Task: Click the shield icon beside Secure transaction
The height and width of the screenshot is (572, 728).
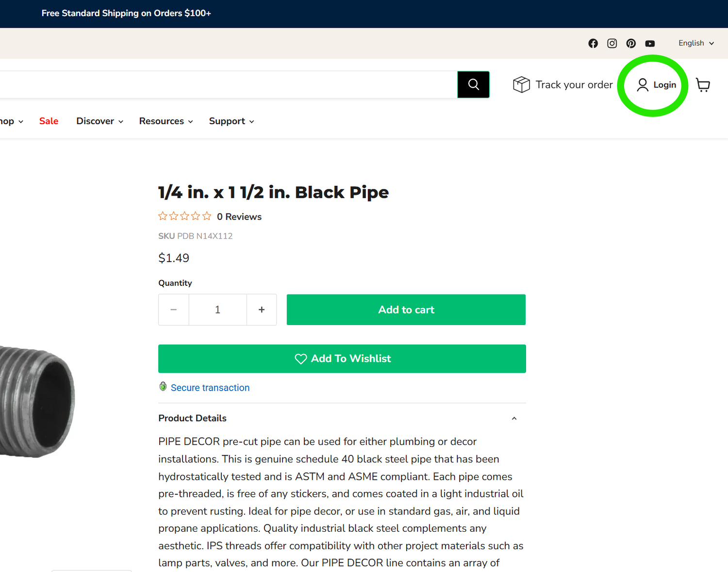Action: click(x=163, y=386)
